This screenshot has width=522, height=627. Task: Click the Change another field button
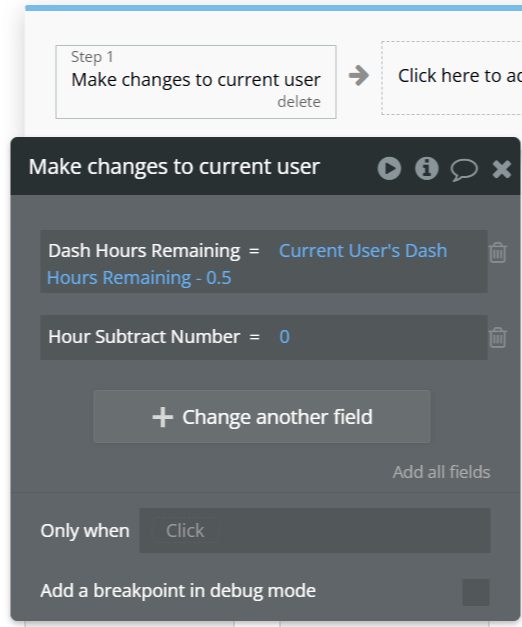click(262, 417)
